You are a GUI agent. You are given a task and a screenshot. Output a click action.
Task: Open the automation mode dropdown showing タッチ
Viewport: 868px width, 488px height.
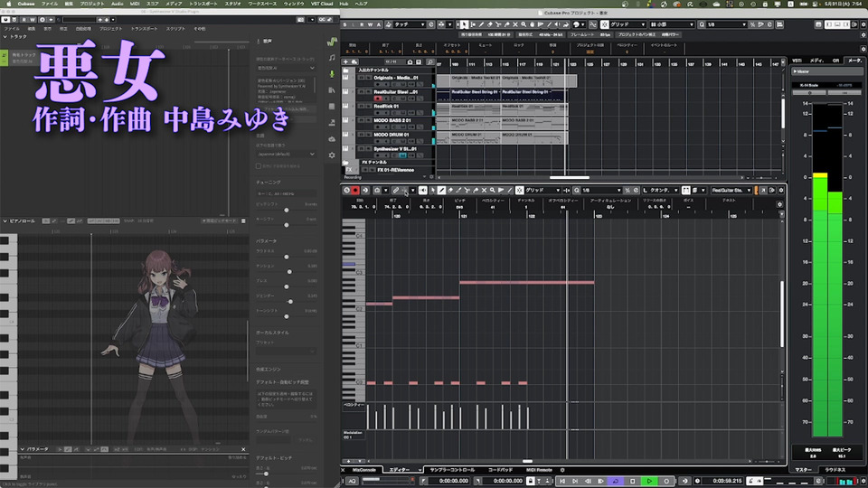point(410,24)
